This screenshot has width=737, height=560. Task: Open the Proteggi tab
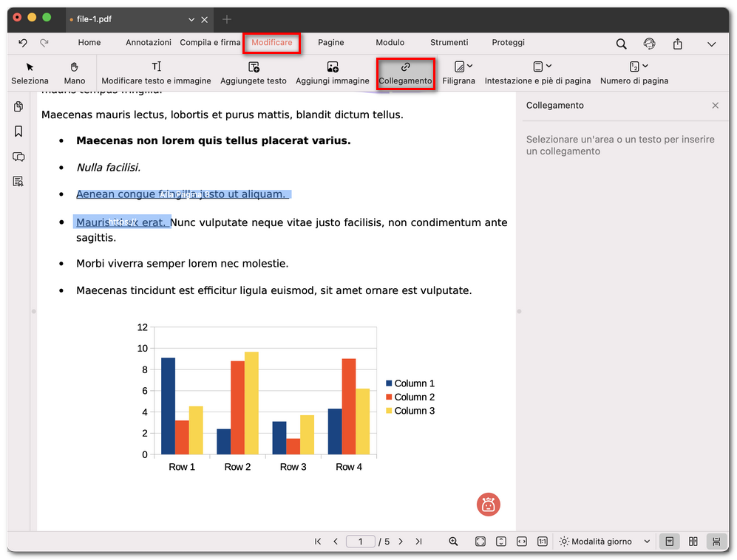click(x=508, y=43)
